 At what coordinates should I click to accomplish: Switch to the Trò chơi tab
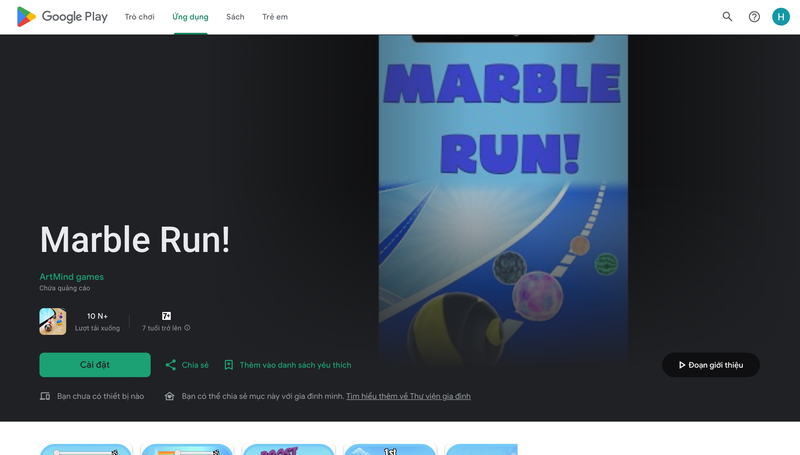tap(139, 17)
